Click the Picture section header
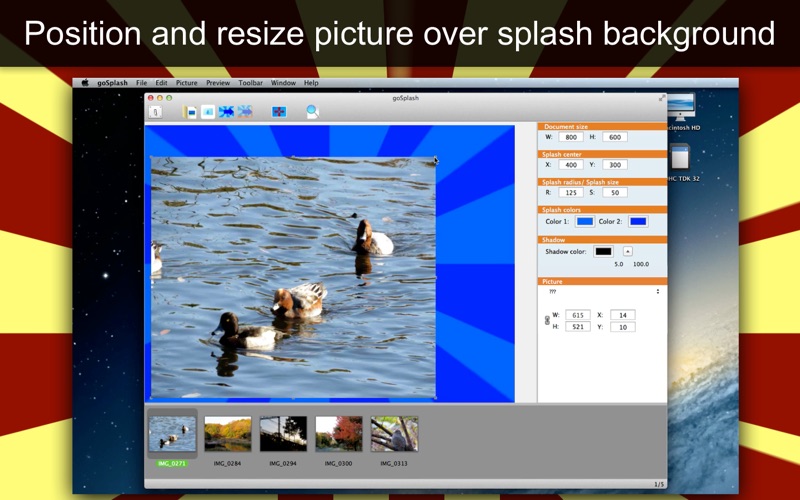The image size is (800, 500). point(602,282)
